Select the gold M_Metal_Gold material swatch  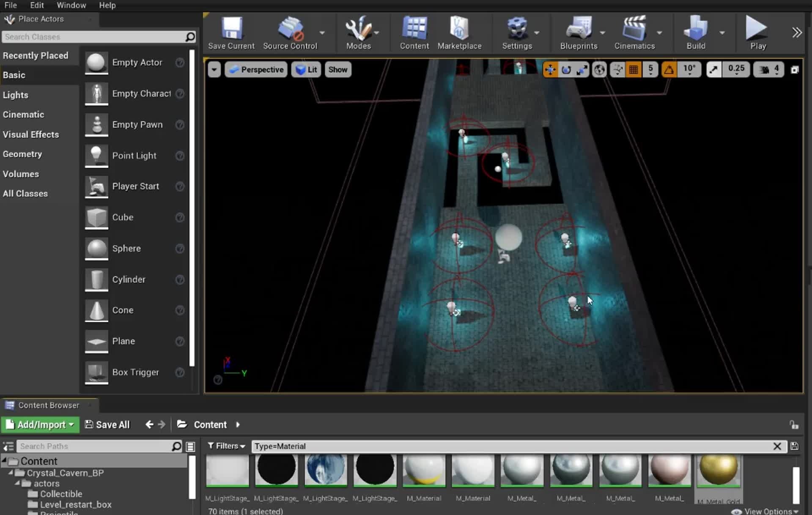(x=718, y=471)
